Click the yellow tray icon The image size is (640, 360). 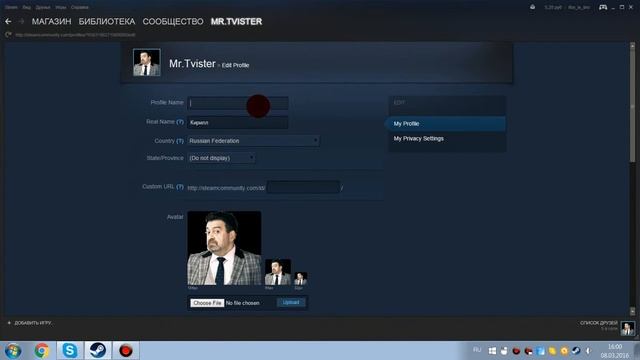[552, 351]
